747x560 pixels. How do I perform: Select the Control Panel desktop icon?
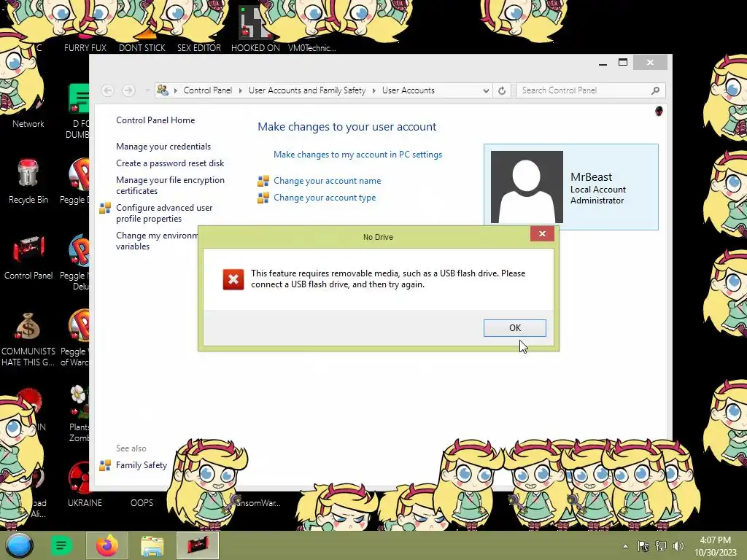click(x=28, y=257)
